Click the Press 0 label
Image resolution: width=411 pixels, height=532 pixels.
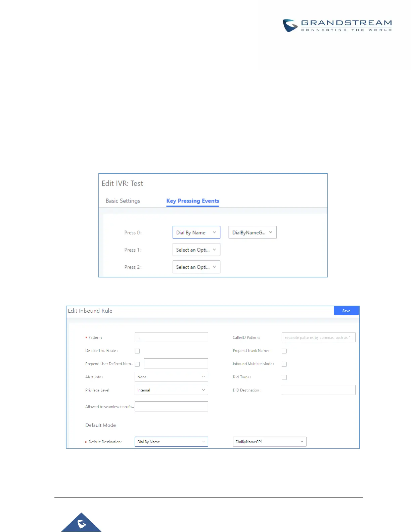click(133, 232)
